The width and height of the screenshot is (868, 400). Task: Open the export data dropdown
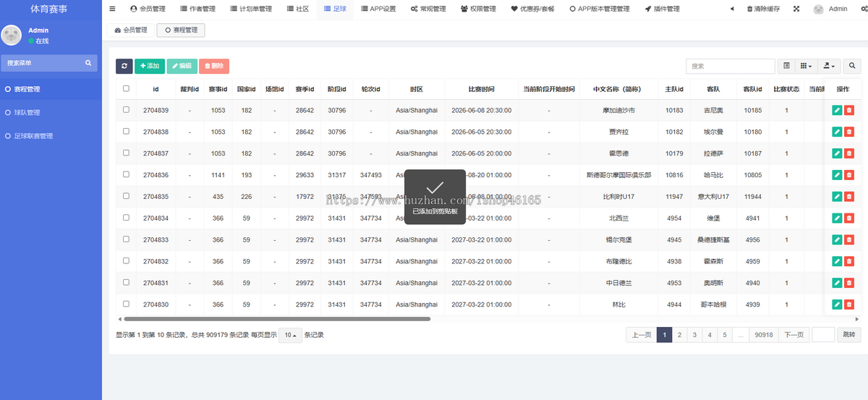coord(828,66)
